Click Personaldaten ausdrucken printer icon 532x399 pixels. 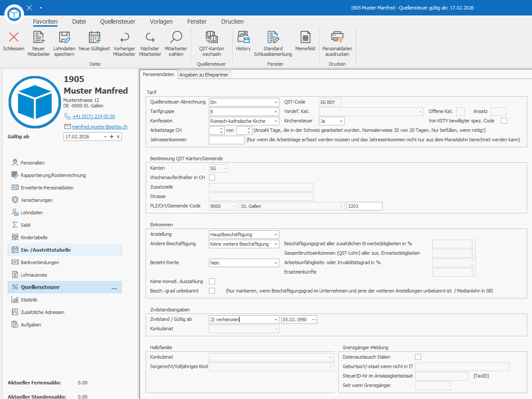[337, 38]
